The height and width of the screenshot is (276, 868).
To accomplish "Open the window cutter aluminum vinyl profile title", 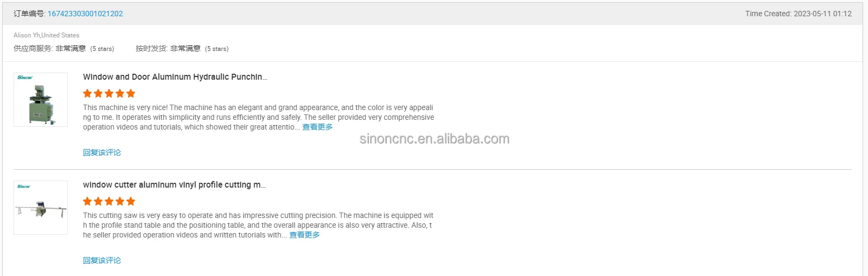I will [174, 185].
